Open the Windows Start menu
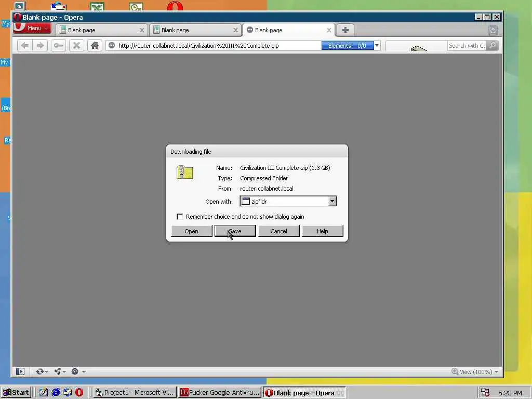The width and height of the screenshot is (532, 399). pyautogui.click(x=16, y=393)
